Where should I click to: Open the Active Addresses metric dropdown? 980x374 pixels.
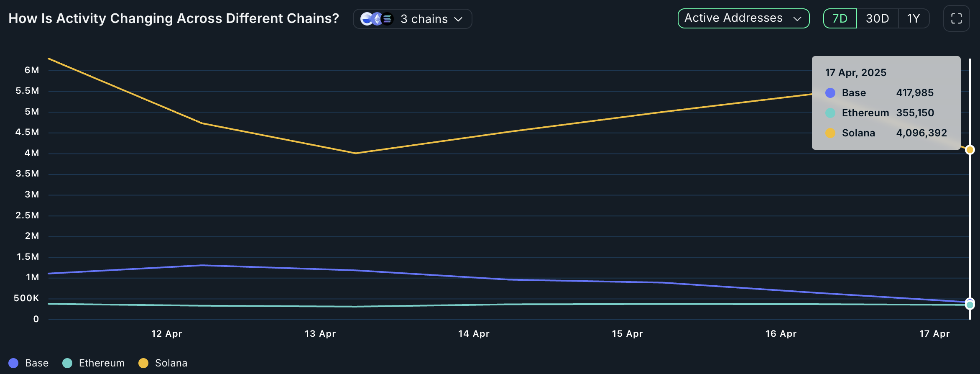tap(734, 18)
